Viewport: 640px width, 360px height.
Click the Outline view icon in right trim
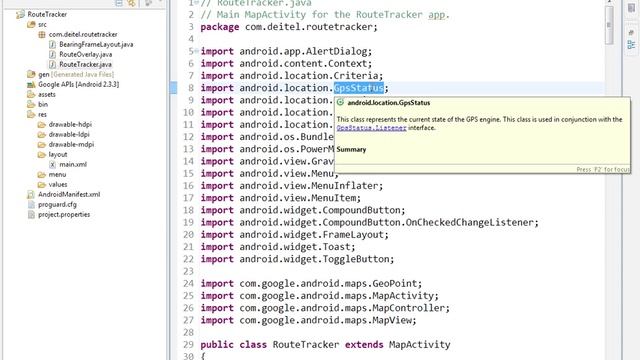(631, 45)
